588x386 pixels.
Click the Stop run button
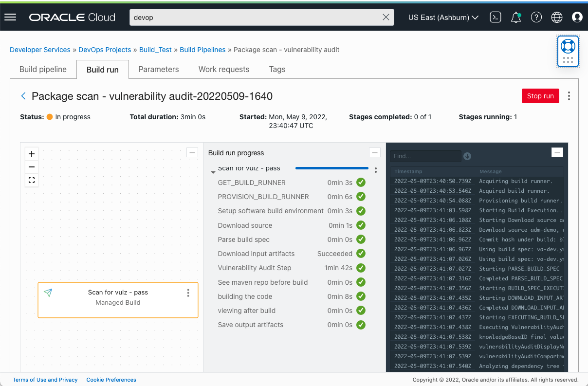click(540, 96)
